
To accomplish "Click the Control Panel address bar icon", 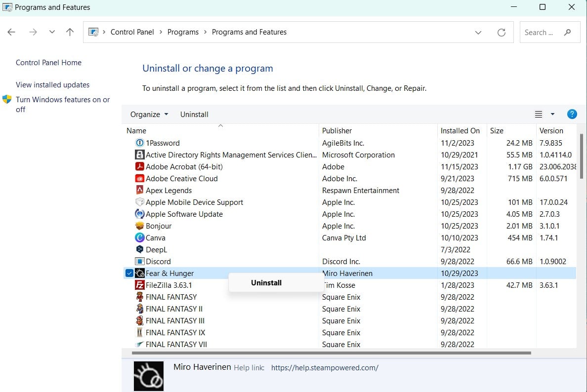I will [93, 32].
